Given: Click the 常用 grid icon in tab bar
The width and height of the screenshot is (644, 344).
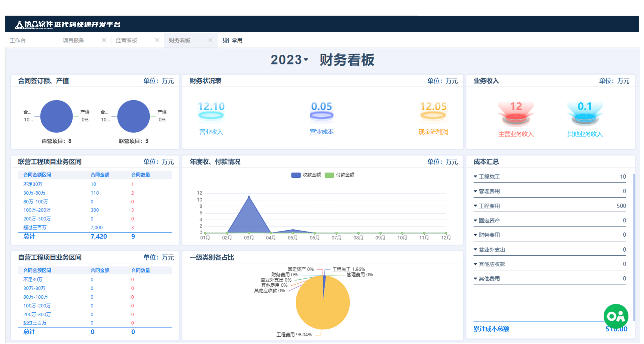Looking at the screenshot, I should tap(226, 40).
